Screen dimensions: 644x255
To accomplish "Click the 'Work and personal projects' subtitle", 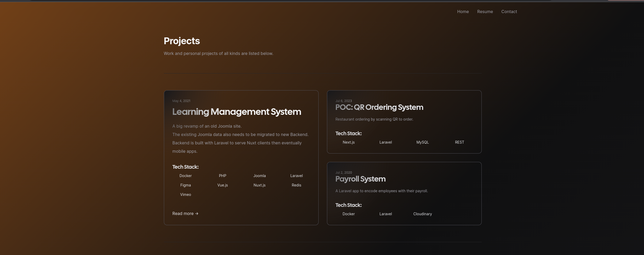I will coord(218,53).
